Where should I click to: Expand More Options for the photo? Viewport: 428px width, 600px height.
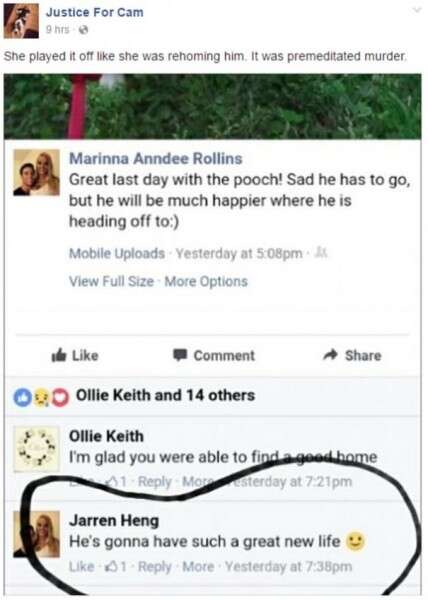(x=206, y=281)
